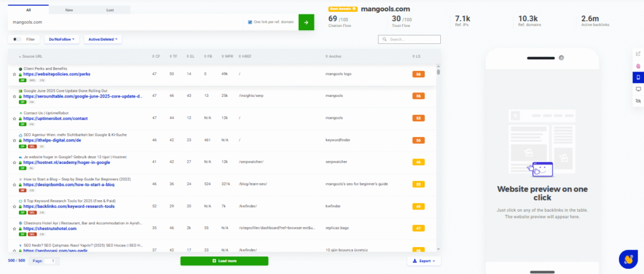Open the external link preview icon
This screenshot has height=274, width=644.
pos(638,54)
